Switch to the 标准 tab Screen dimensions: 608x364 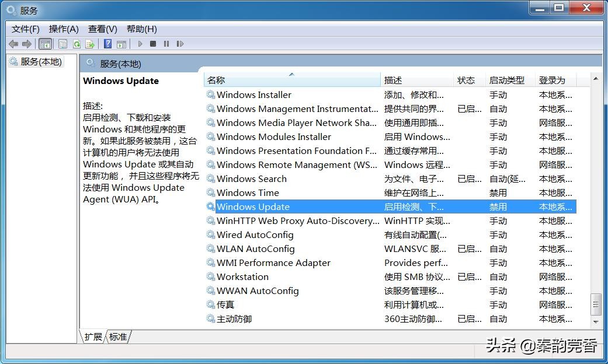117,337
